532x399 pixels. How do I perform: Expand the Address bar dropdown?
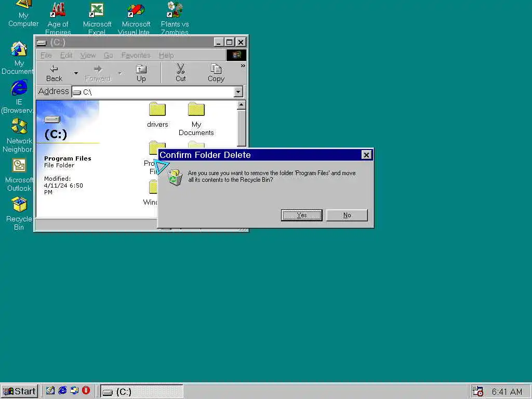tap(238, 91)
